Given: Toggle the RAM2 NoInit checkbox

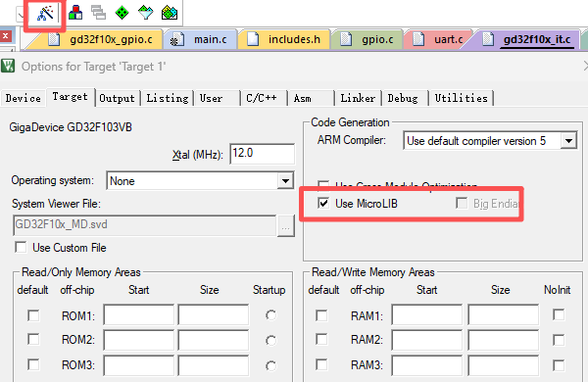Looking at the screenshot, I should click(x=559, y=340).
